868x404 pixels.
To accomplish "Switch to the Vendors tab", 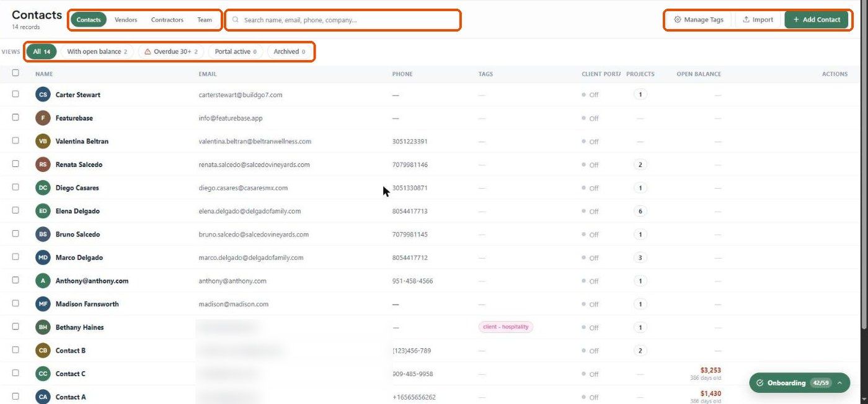I will pos(126,20).
